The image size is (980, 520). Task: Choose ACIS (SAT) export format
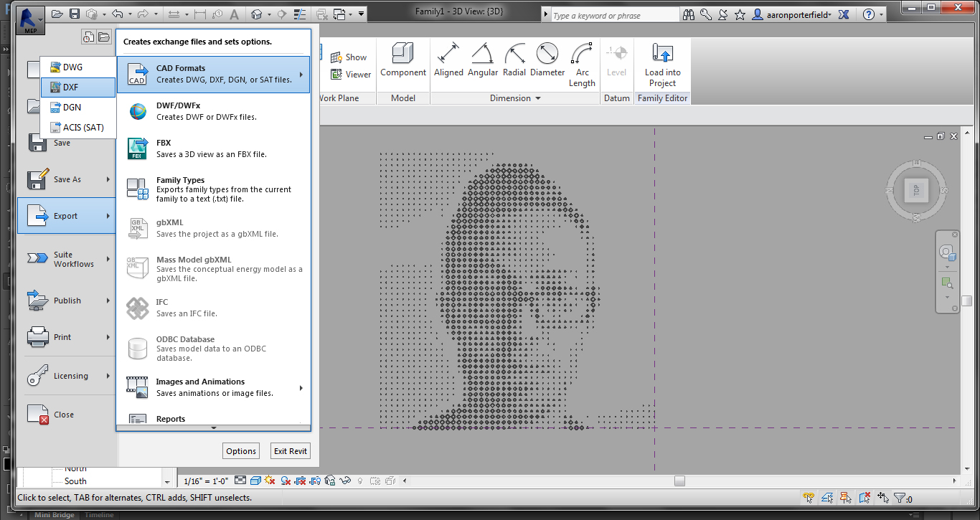click(x=78, y=127)
